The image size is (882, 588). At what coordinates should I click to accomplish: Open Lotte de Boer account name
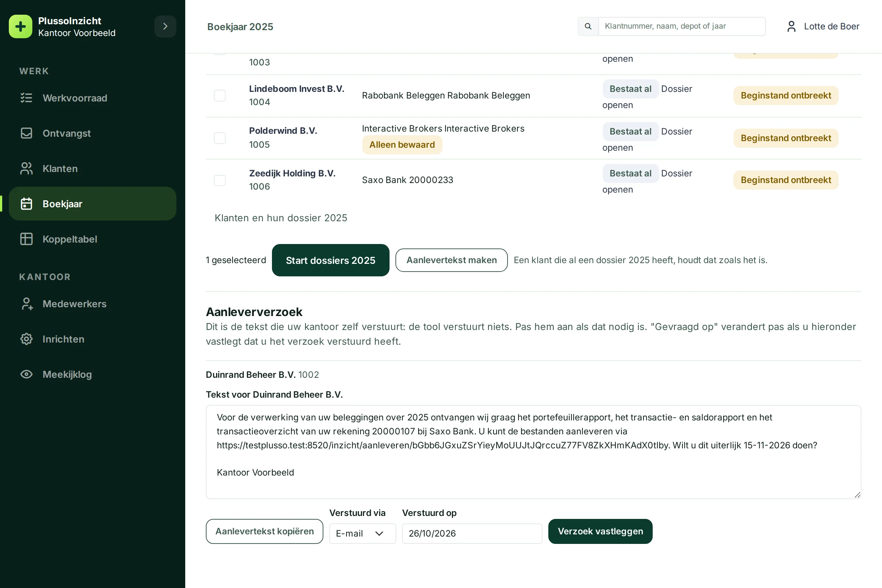pos(831,26)
